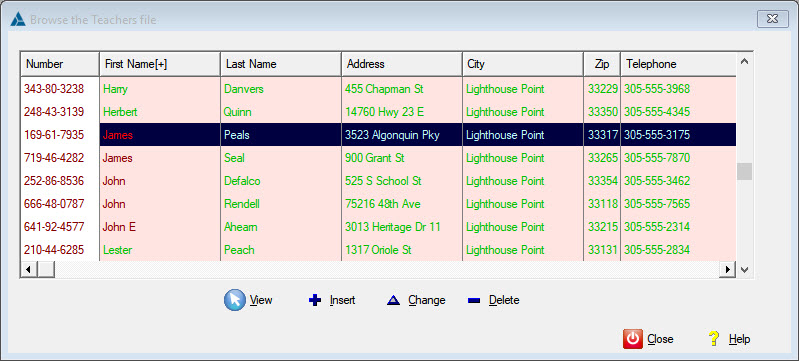The height and width of the screenshot is (361, 799).
Task: Click the red power Close icon
Action: click(x=633, y=339)
